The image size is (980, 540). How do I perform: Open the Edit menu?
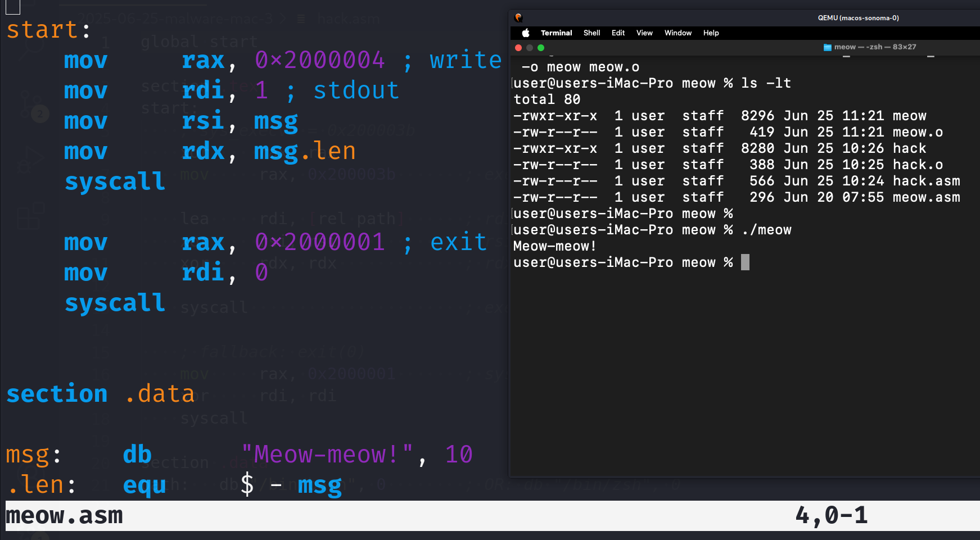(618, 33)
